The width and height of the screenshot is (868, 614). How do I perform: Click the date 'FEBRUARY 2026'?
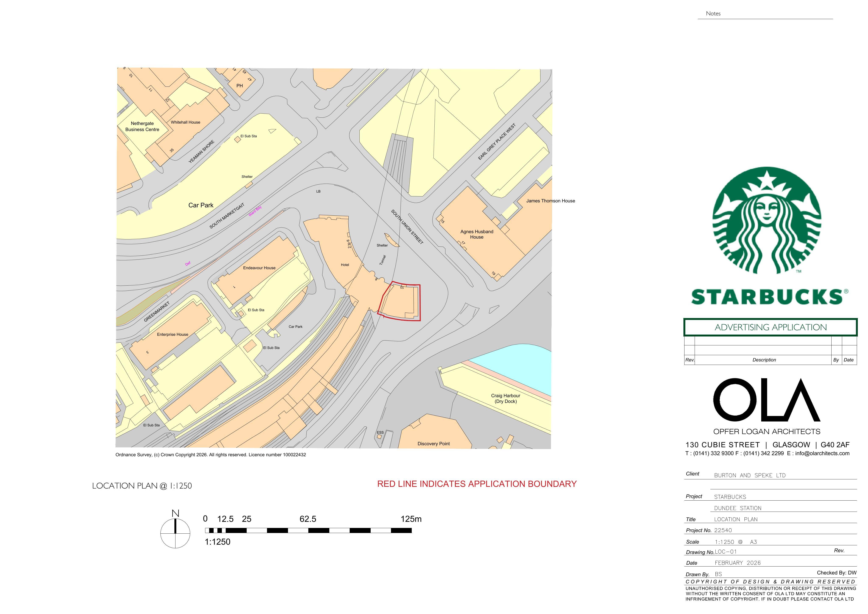point(738,563)
